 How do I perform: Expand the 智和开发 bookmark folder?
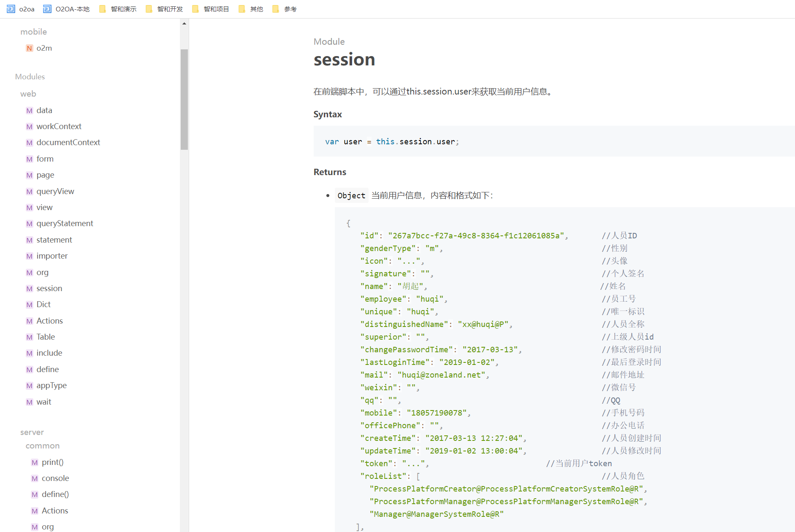point(164,9)
